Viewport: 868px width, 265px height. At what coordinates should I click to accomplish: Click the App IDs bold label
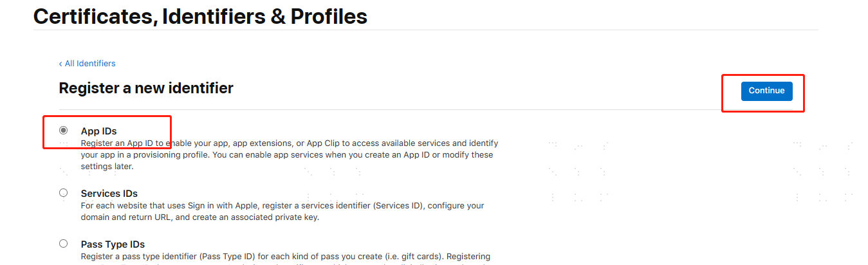(98, 131)
